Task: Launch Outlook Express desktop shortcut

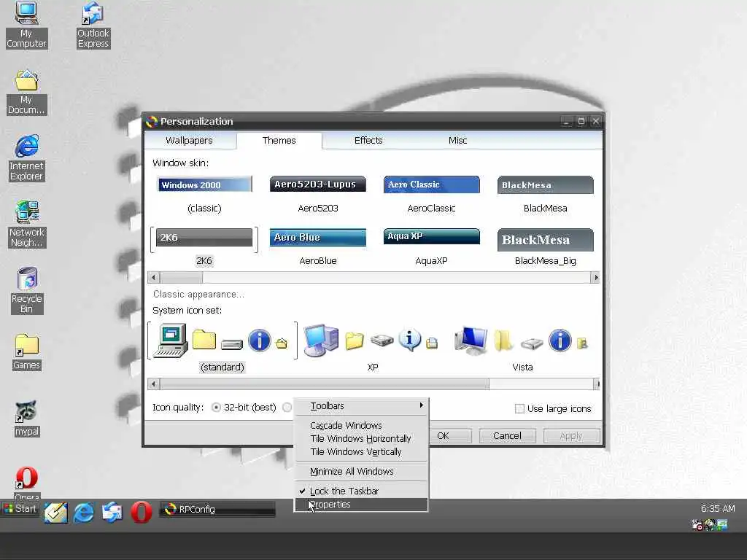Action: click(x=93, y=25)
